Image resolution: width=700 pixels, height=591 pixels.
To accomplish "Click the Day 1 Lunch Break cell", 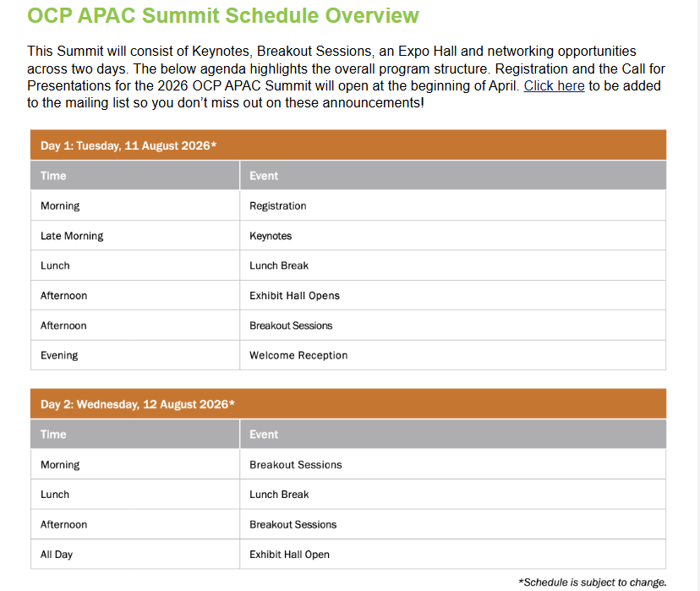I will coord(279,265).
